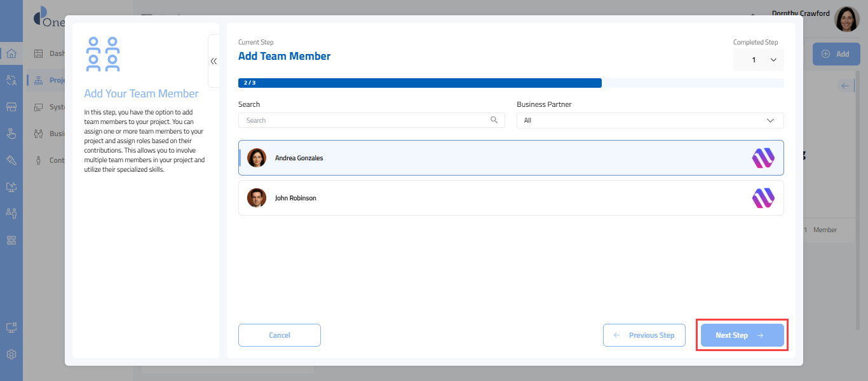Viewport: 868px width, 381px height.
Task: Click Andrea Gonzales' partner logo icon
Action: [763, 158]
